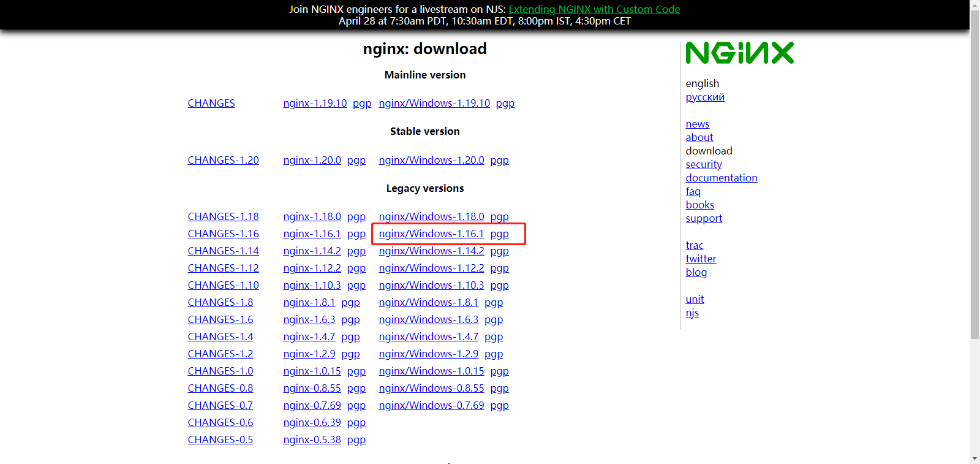Download nginx/Windows-1.12.2
The image size is (980, 464).
[x=431, y=268]
